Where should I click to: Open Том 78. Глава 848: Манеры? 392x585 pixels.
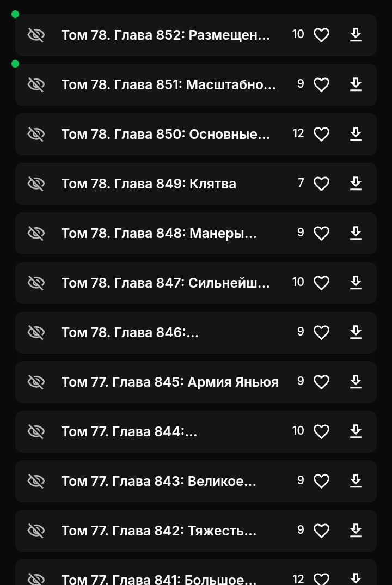[158, 234]
